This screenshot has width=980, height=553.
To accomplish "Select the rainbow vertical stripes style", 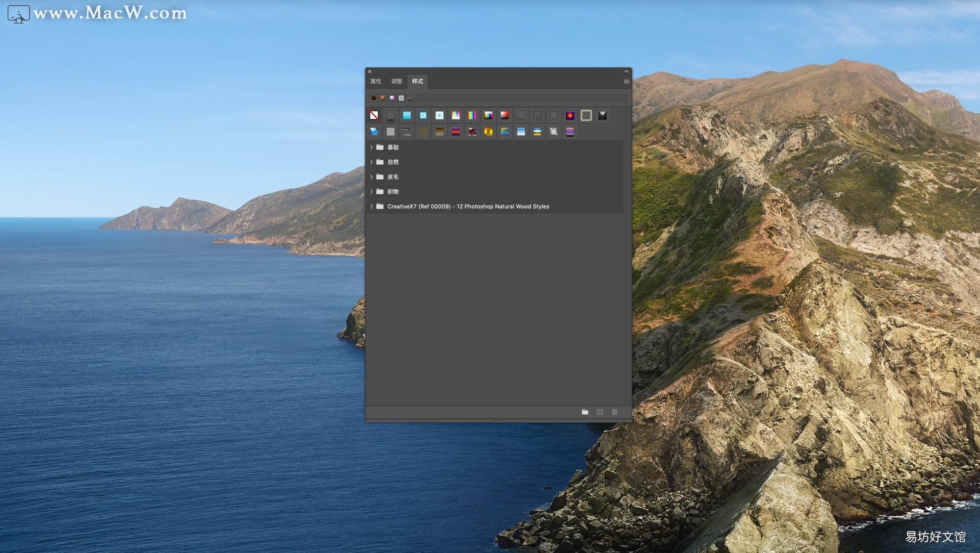I will point(472,115).
